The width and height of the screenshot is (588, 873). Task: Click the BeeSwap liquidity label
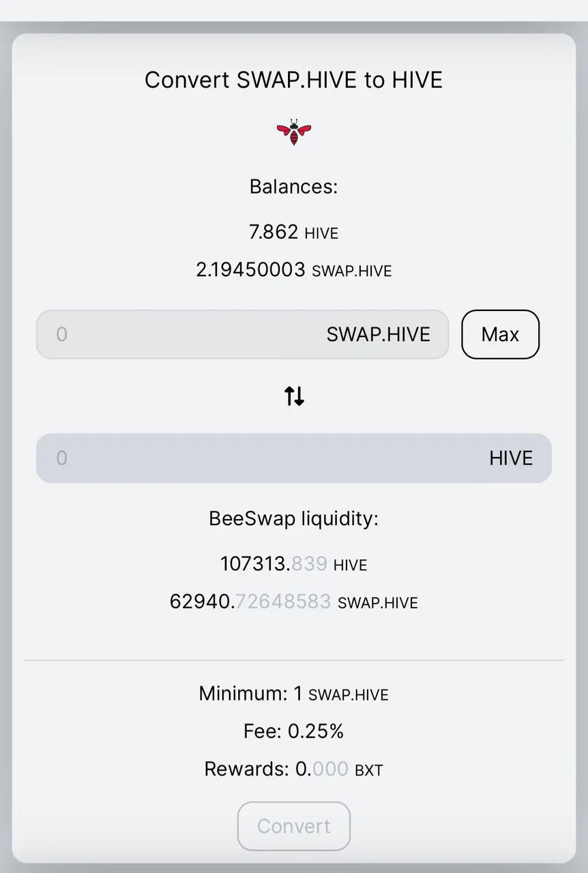tap(294, 518)
